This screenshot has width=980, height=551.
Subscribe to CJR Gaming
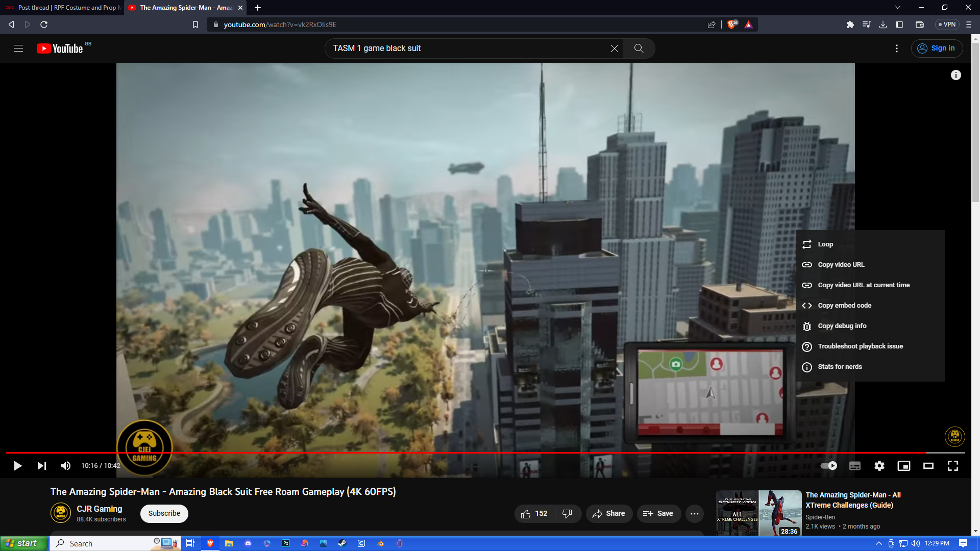pyautogui.click(x=164, y=514)
